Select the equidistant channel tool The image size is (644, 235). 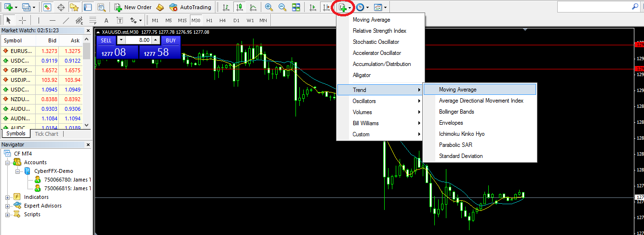pyautogui.click(x=79, y=20)
